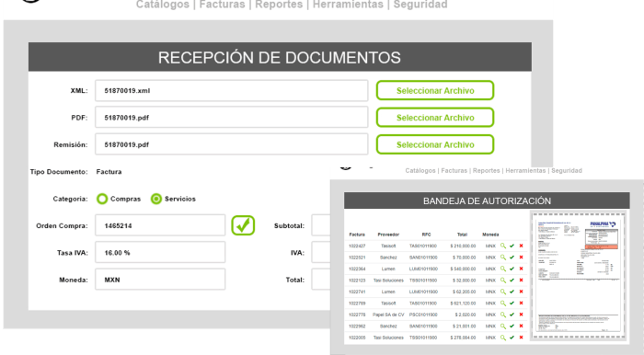Click the Total column header in table

click(462, 235)
